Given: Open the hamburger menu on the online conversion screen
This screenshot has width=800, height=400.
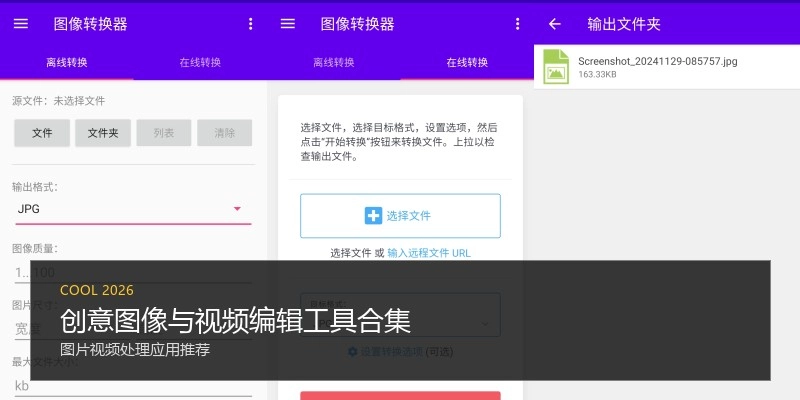Looking at the screenshot, I should 288,24.
